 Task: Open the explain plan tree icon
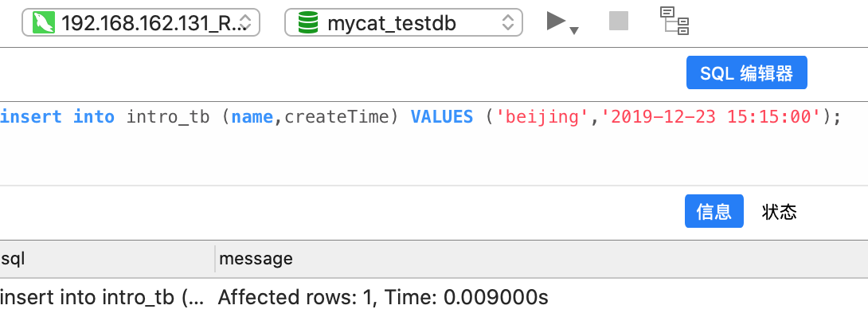coord(674,21)
